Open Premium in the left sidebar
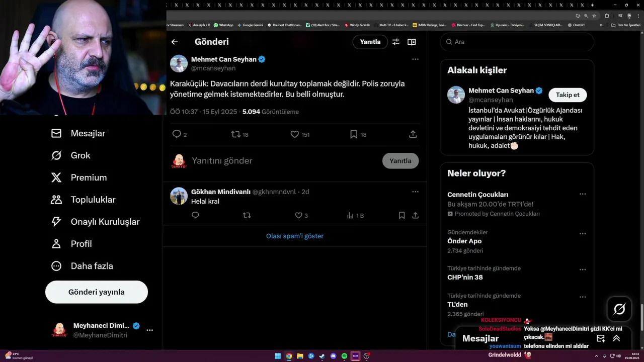 [79, 177]
